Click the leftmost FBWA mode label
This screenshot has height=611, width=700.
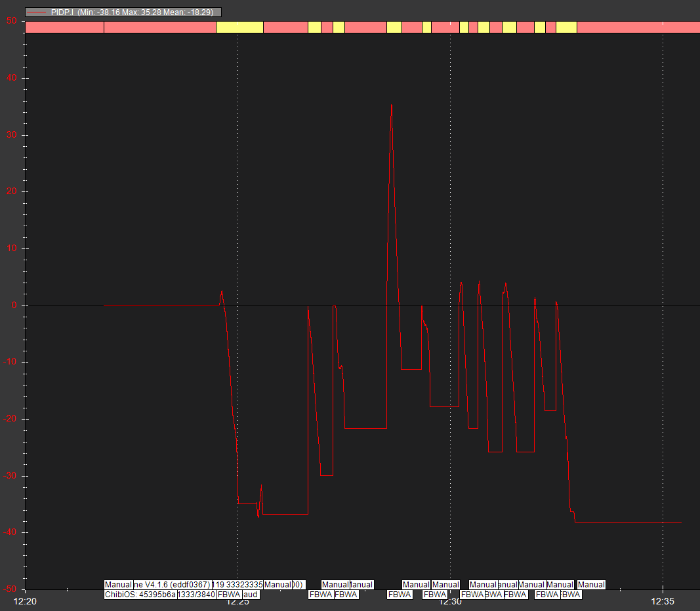[x=229, y=595]
